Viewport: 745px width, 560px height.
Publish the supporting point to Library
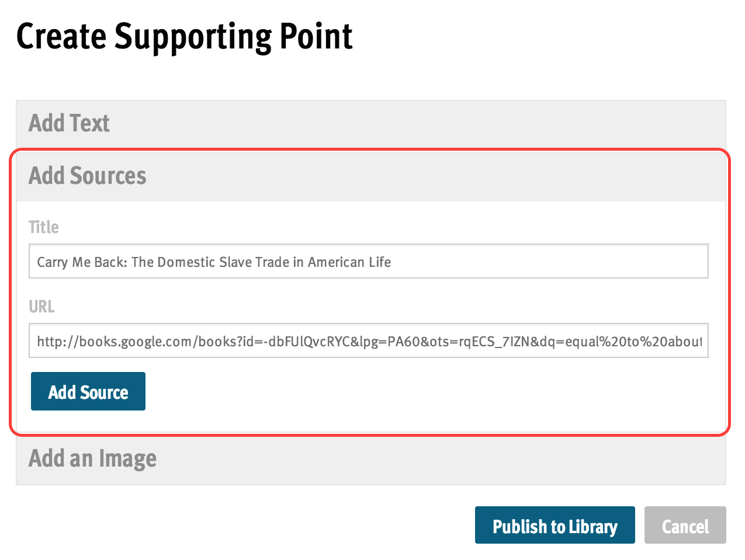click(x=555, y=525)
